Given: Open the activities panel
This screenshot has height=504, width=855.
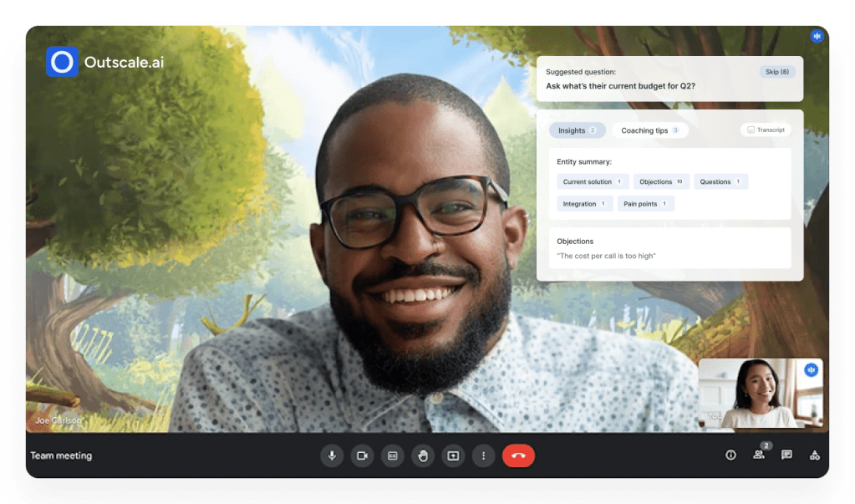Looking at the screenshot, I should click(x=814, y=456).
